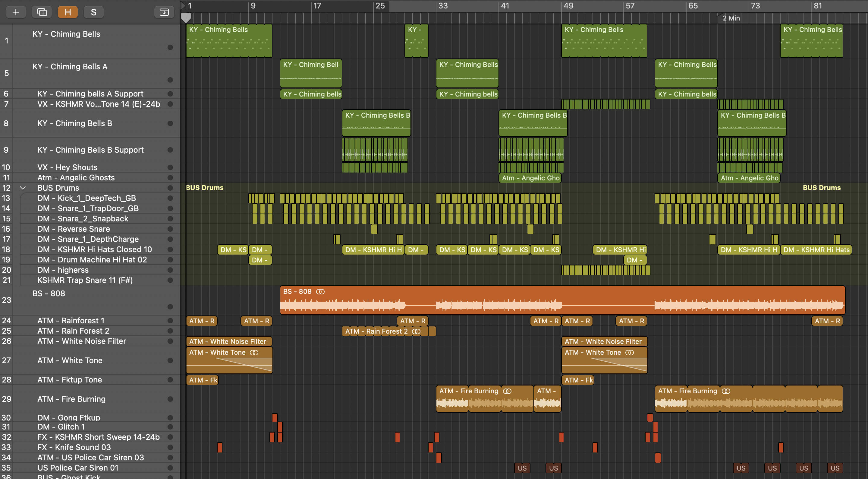
Task: Click loop icon on first ATM - Fire Burning region
Action: point(508,391)
